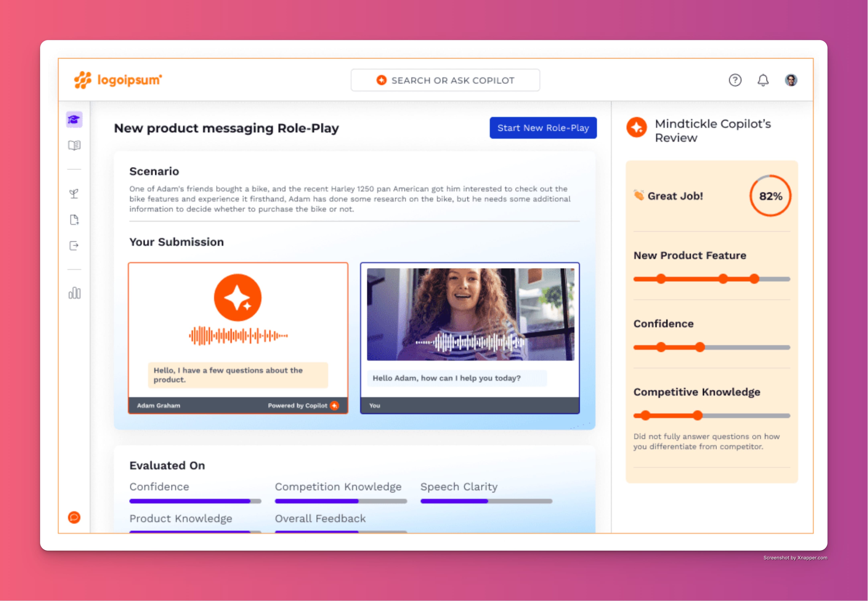Click the woman's video thumbnail

click(470, 314)
